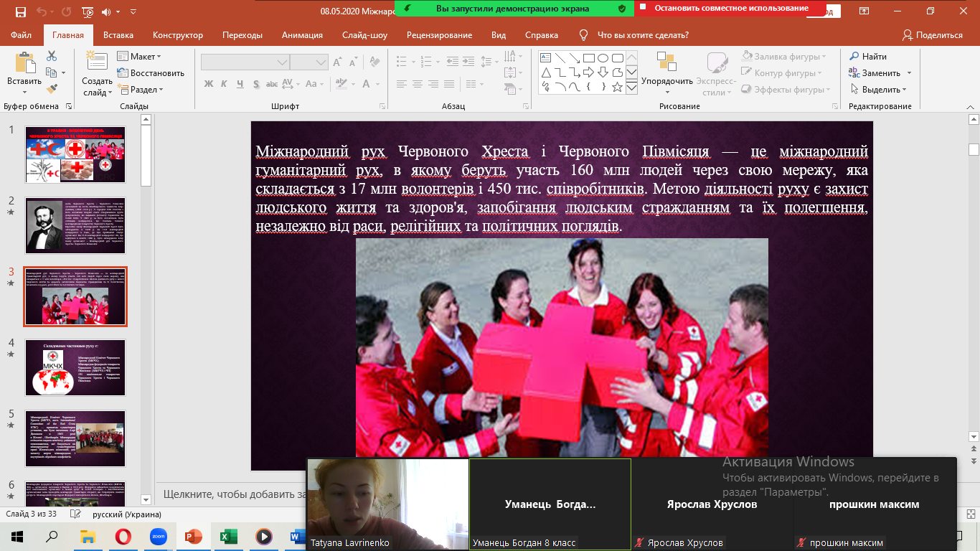This screenshot has width=980, height=551.
Task: Click the bulleted list icon
Action: tap(402, 62)
